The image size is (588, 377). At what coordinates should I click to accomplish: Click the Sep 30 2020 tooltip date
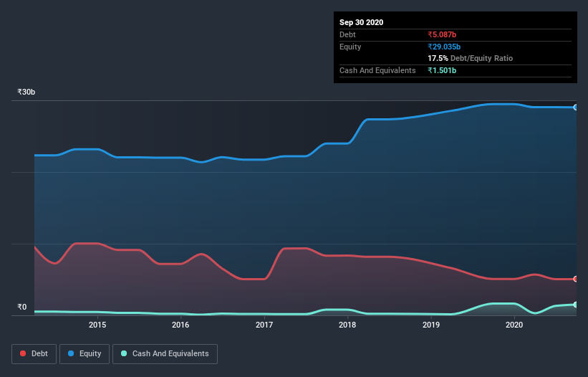(362, 22)
